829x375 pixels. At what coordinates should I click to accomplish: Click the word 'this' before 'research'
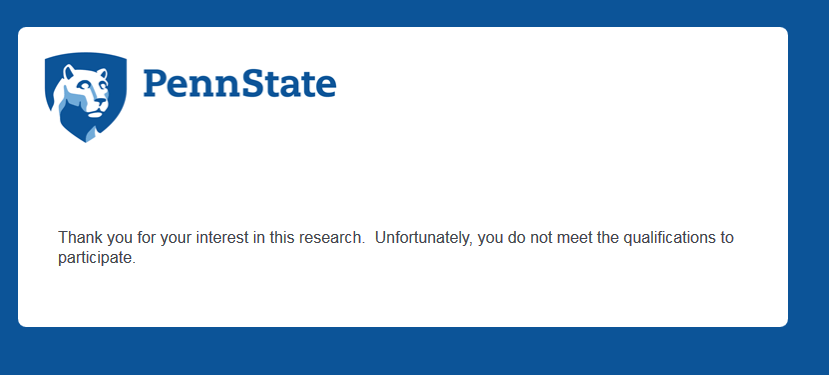coord(282,237)
